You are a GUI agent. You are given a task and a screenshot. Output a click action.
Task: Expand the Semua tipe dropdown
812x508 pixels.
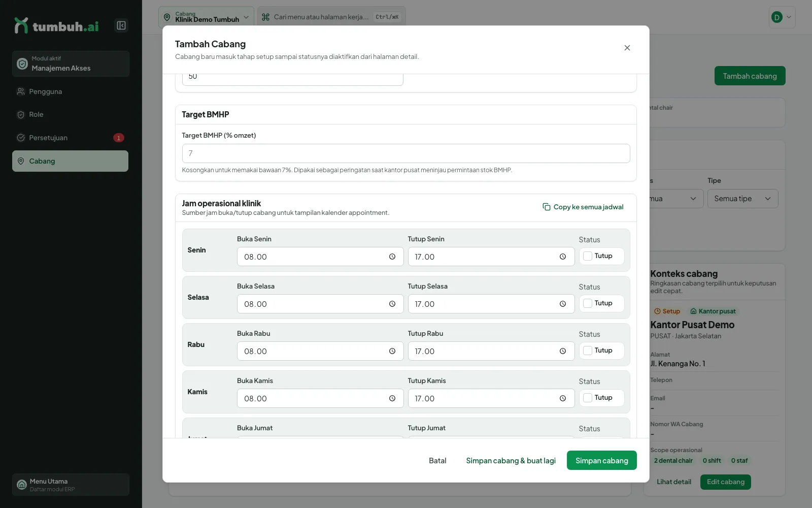(742, 199)
